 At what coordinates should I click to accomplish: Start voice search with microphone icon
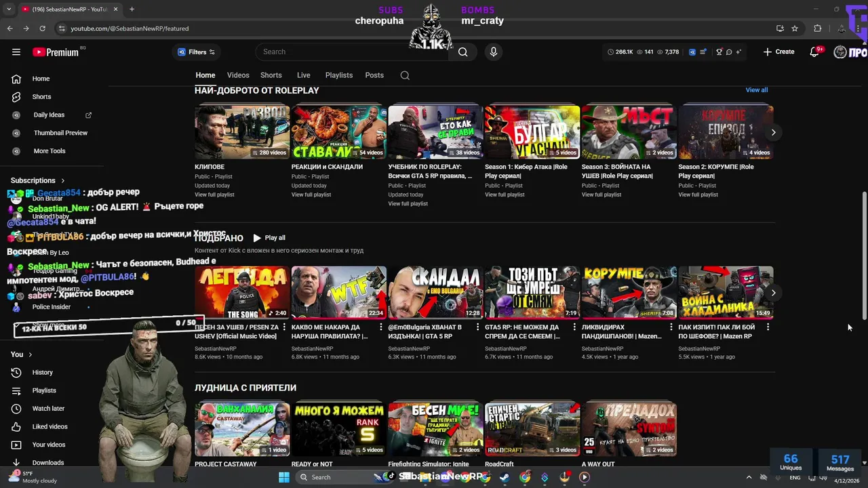(x=493, y=52)
